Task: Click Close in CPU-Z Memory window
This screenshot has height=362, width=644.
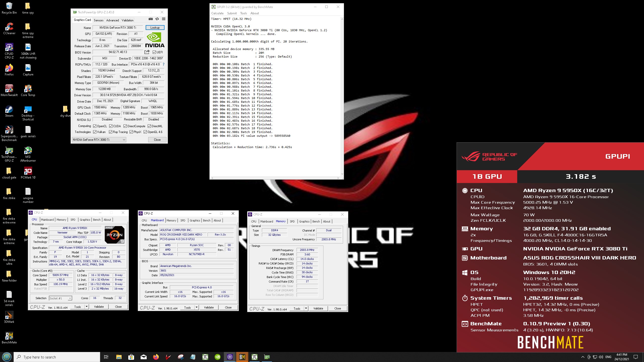Action: click(338, 308)
